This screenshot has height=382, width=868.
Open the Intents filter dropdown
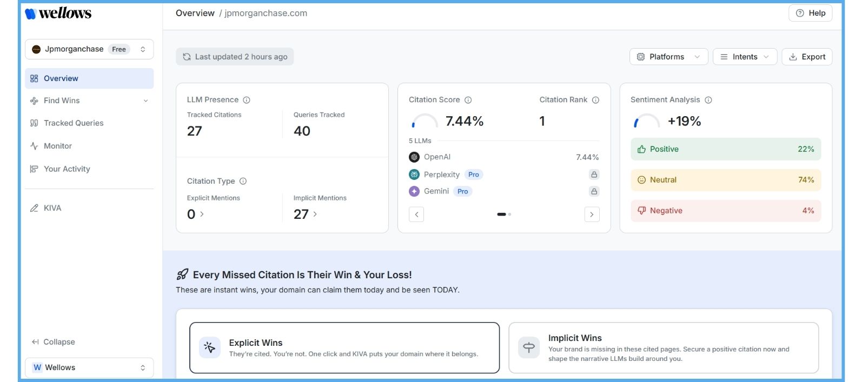click(x=745, y=57)
